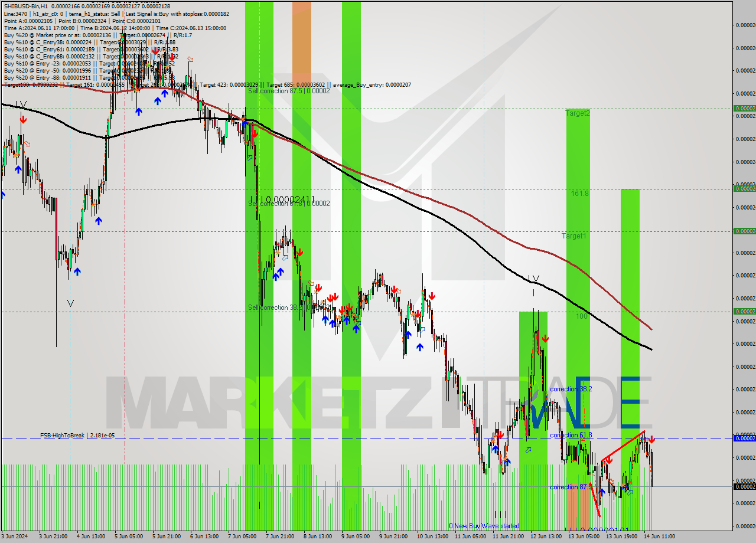Click the black current-price tag on price axis
Screen dimensions: 756x543
click(x=744, y=486)
